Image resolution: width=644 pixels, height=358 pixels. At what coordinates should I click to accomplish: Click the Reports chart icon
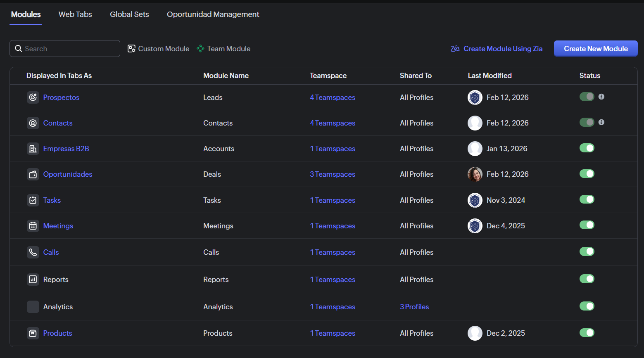[x=33, y=280]
